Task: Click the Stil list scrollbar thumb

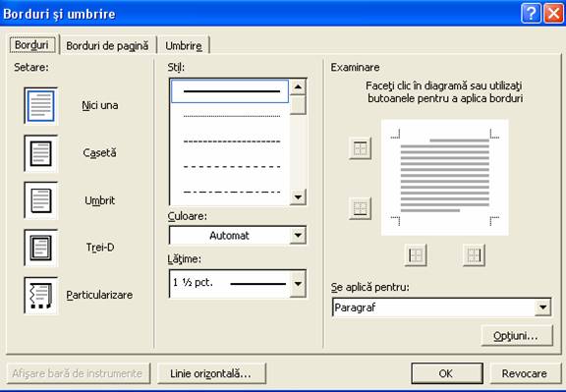Action: [298, 105]
